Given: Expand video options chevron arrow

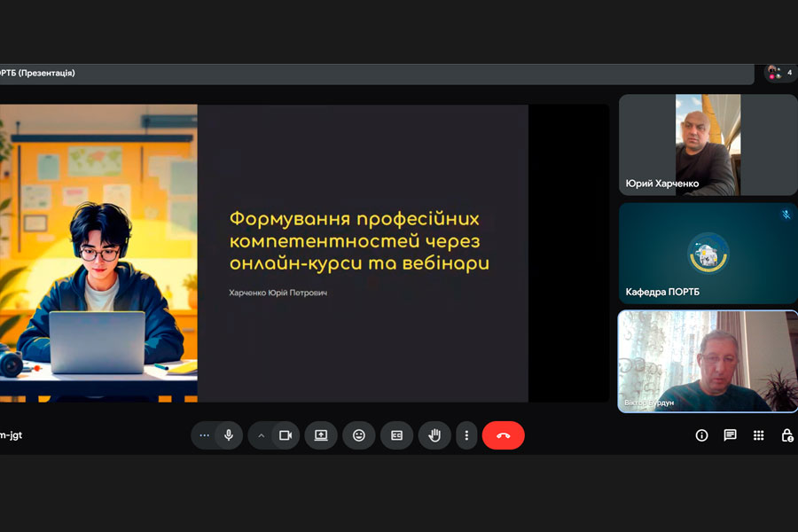Looking at the screenshot, I should 261,435.
